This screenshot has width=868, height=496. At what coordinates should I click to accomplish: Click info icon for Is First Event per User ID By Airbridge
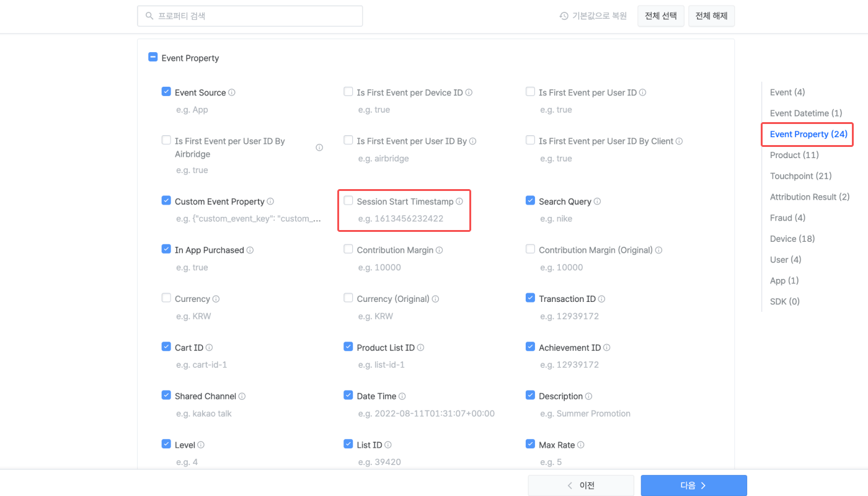click(x=319, y=148)
